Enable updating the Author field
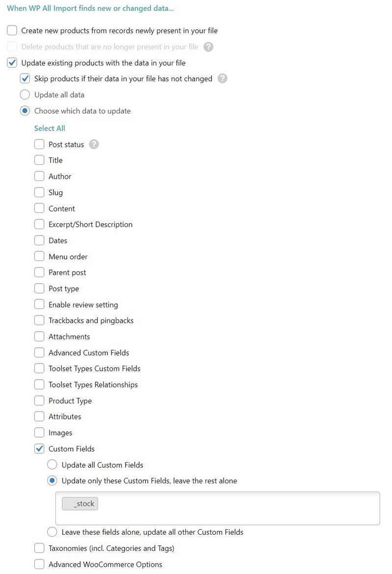This screenshot has height=574, width=392. (x=39, y=176)
